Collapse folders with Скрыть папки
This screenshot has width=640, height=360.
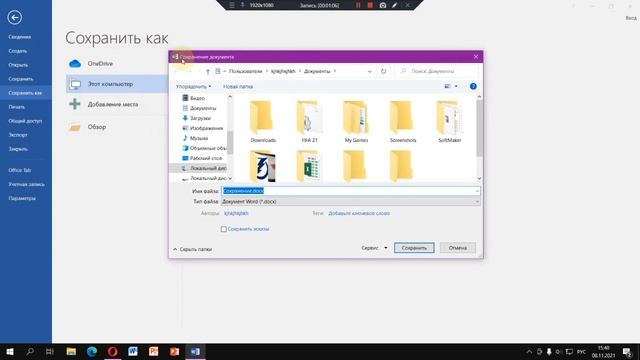[x=192, y=249]
